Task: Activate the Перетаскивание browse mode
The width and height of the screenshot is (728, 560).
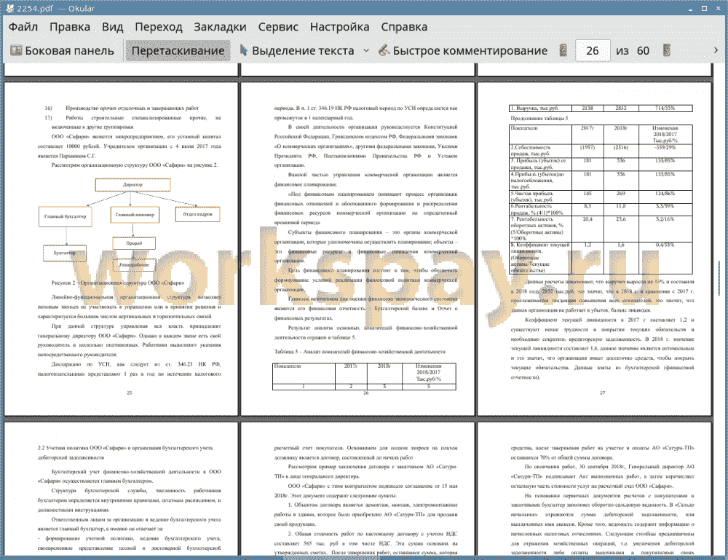Action: tap(178, 51)
